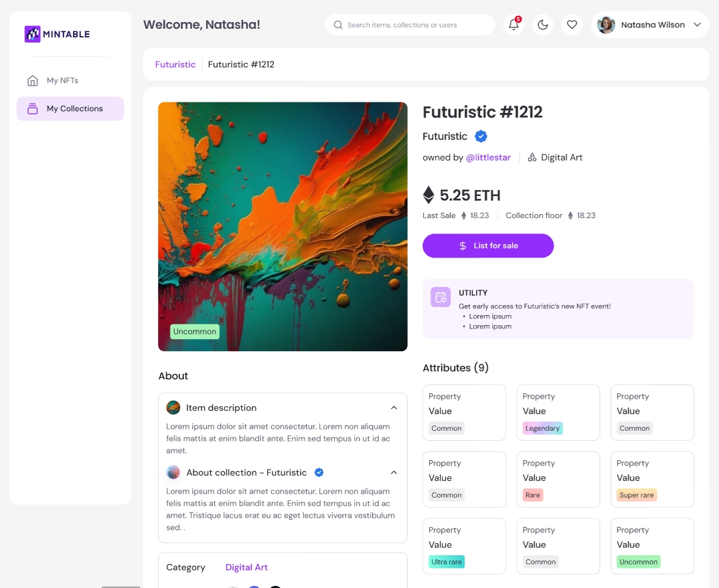The height and width of the screenshot is (588, 719).
Task: Click the verified badge next to Futuristic title
Action: 481,136
